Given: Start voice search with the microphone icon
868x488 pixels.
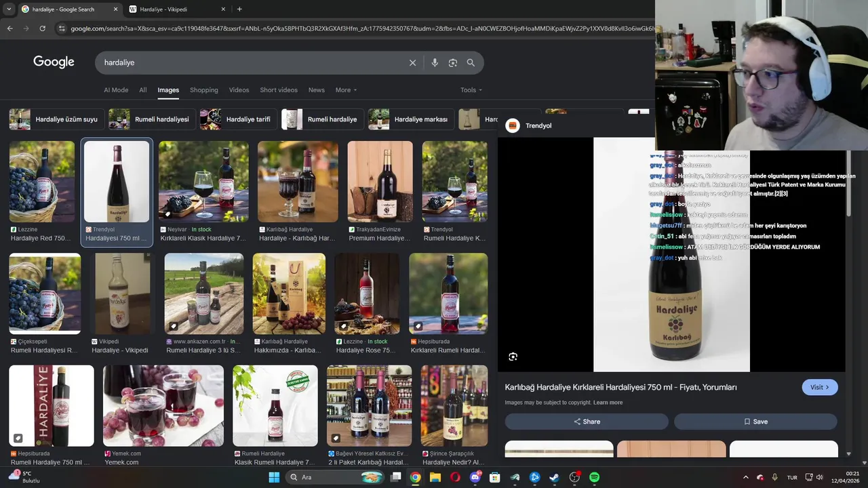Looking at the screenshot, I should [x=435, y=62].
